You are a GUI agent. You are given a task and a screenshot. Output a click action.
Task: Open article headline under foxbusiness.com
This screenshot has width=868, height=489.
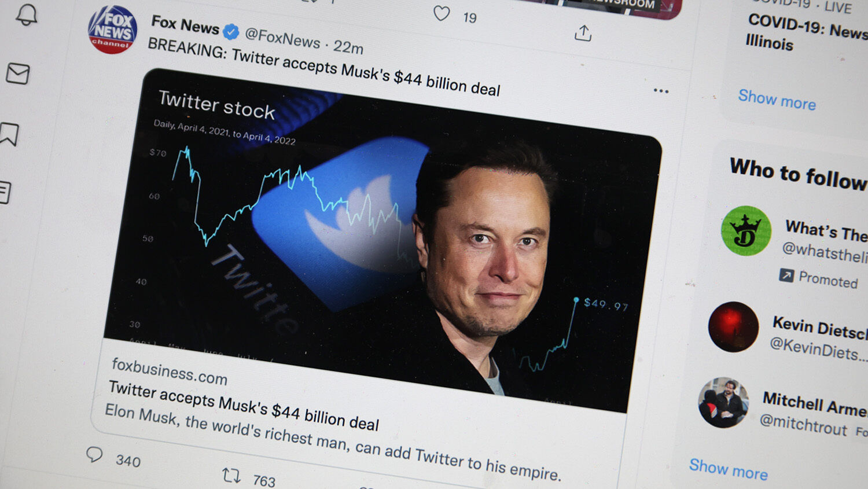pyautogui.click(x=243, y=405)
